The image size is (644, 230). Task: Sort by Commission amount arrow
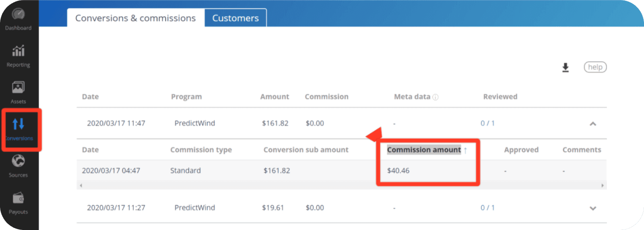tap(465, 150)
